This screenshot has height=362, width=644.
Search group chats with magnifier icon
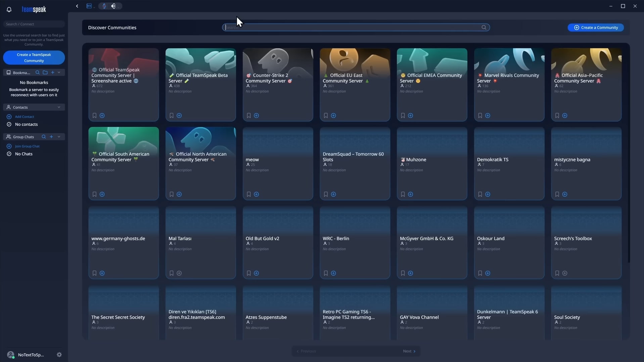(44, 137)
